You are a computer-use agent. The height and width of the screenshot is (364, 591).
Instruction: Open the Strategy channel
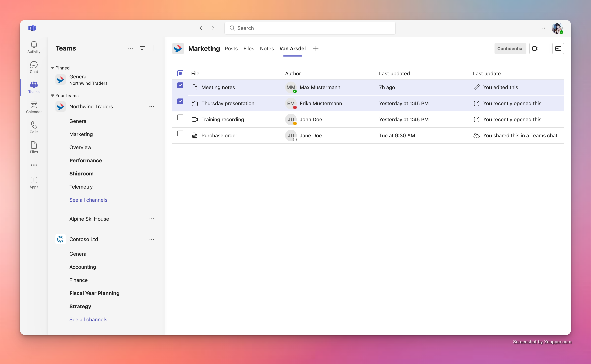pos(80,306)
